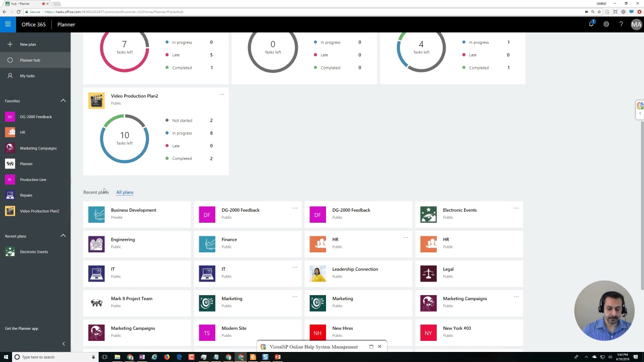Open Marketing Campaigns favorite in sidebar
This screenshot has width=644, height=362.
pos(35,148)
